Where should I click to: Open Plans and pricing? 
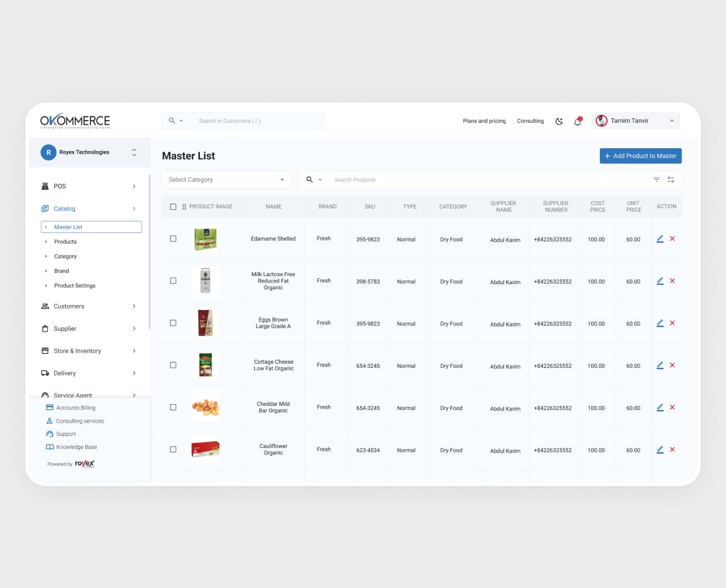click(x=484, y=121)
